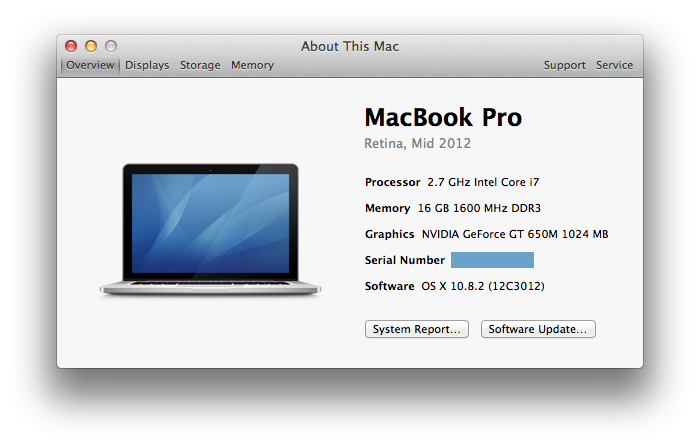
Task: Click the blue-covered serial number field
Action: click(x=492, y=260)
